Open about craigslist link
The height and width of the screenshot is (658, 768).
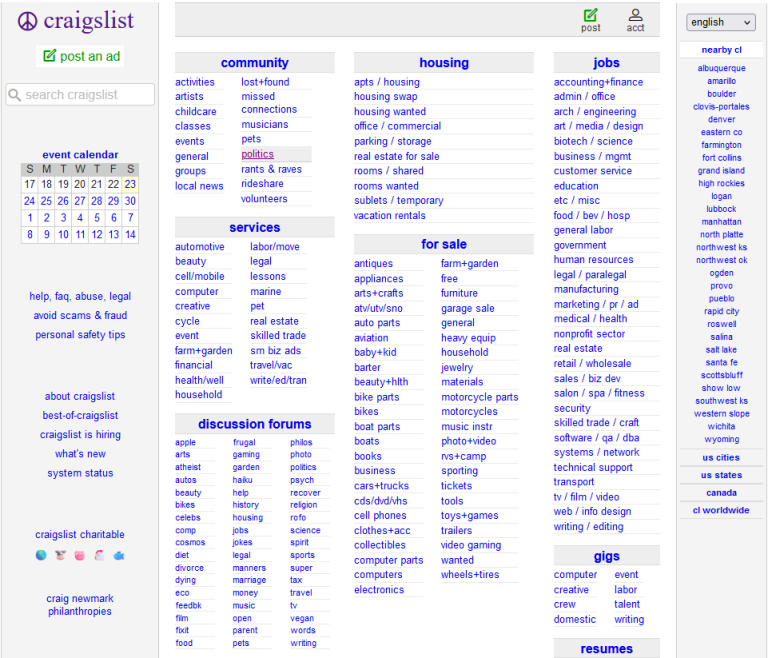point(80,396)
